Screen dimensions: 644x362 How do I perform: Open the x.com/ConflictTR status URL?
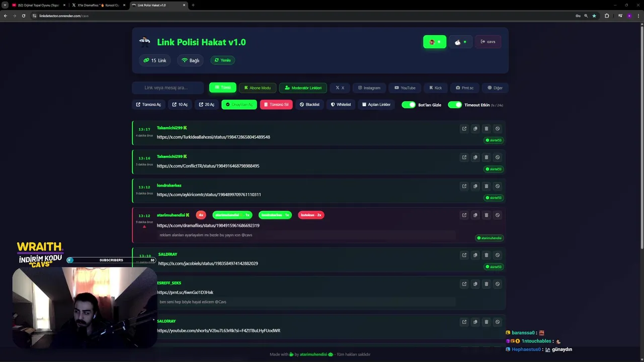click(208, 166)
